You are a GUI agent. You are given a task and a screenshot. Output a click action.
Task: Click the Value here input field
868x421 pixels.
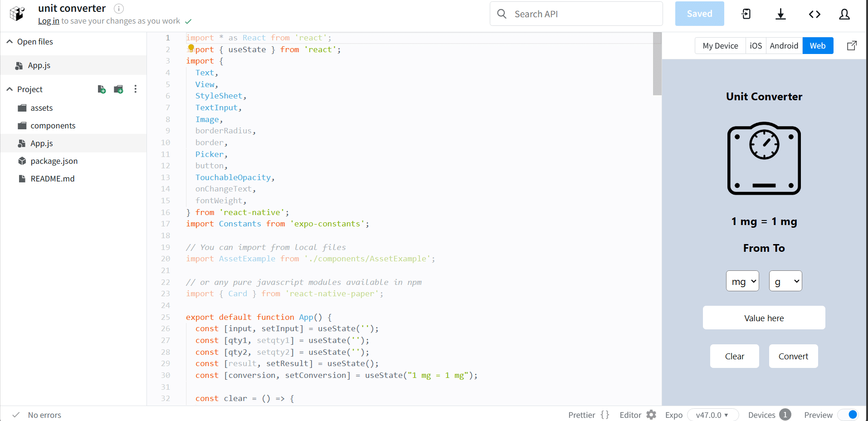pyautogui.click(x=764, y=318)
